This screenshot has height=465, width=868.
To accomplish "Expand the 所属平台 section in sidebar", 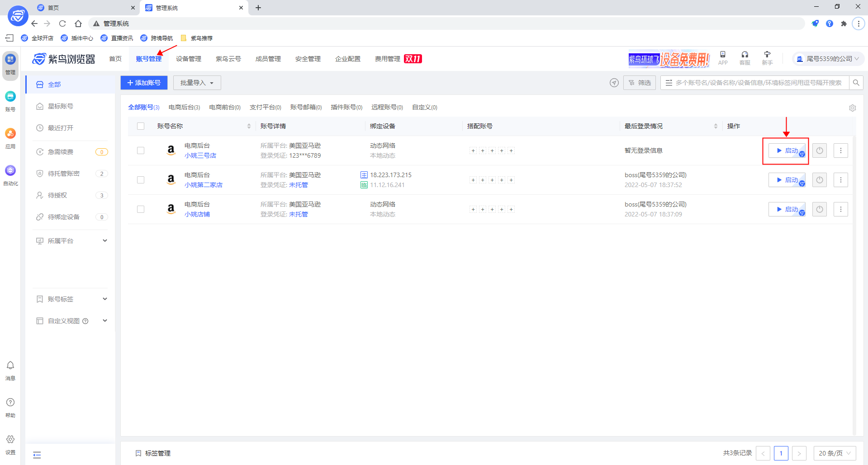I will [70, 240].
